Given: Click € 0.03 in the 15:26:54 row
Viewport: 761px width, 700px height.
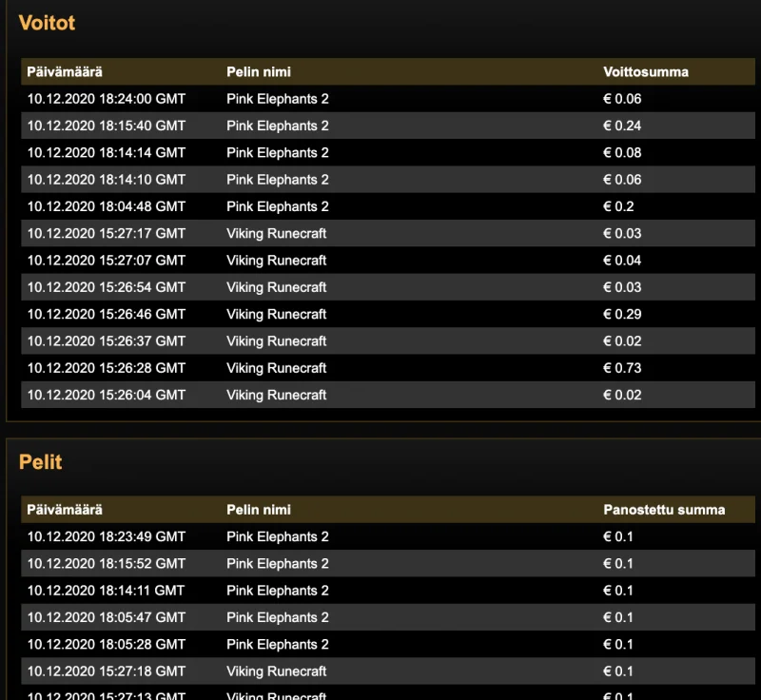Looking at the screenshot, I should coord(622,287).
